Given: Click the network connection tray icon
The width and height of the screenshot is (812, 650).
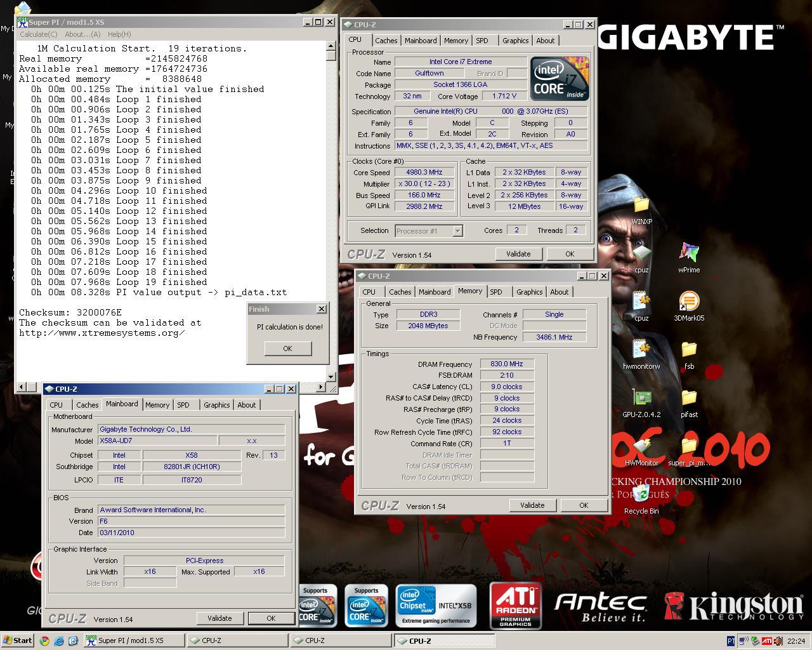Looking at the screenshot, I should tap(743, 641).
